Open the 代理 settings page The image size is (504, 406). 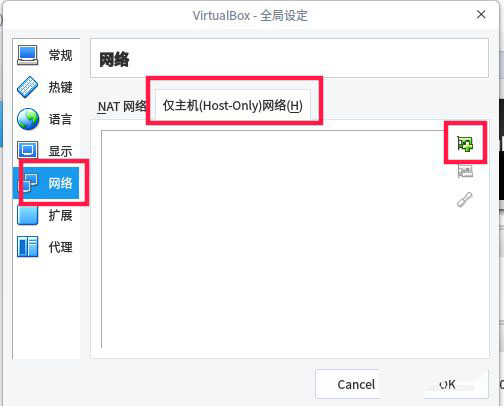point(60,247)
